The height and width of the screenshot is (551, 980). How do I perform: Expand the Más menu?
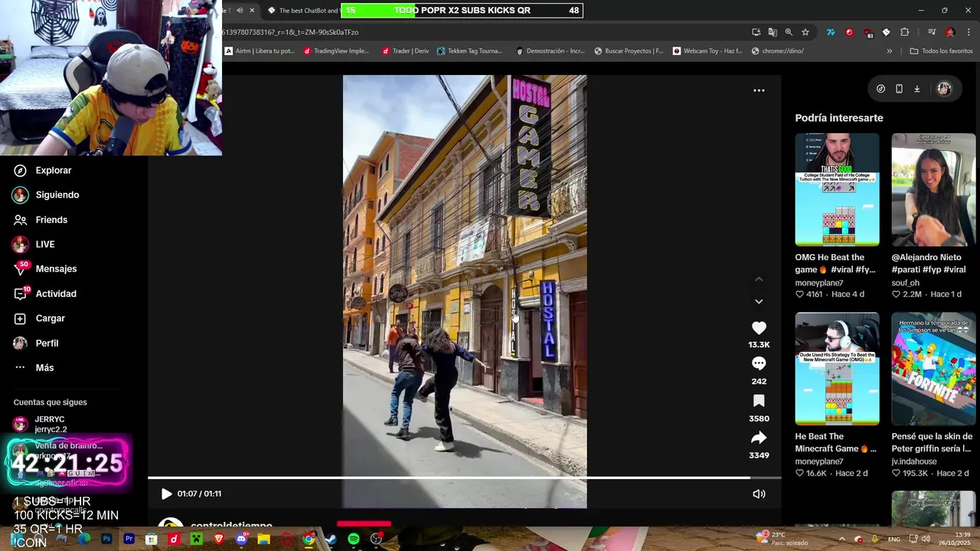tap(34, 367)
